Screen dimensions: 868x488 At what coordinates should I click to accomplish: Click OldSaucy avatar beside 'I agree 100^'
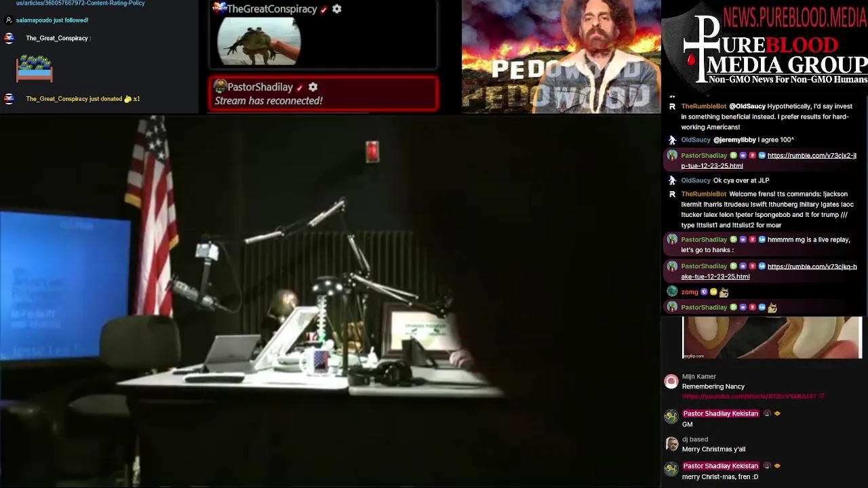(x=672, y=140)
